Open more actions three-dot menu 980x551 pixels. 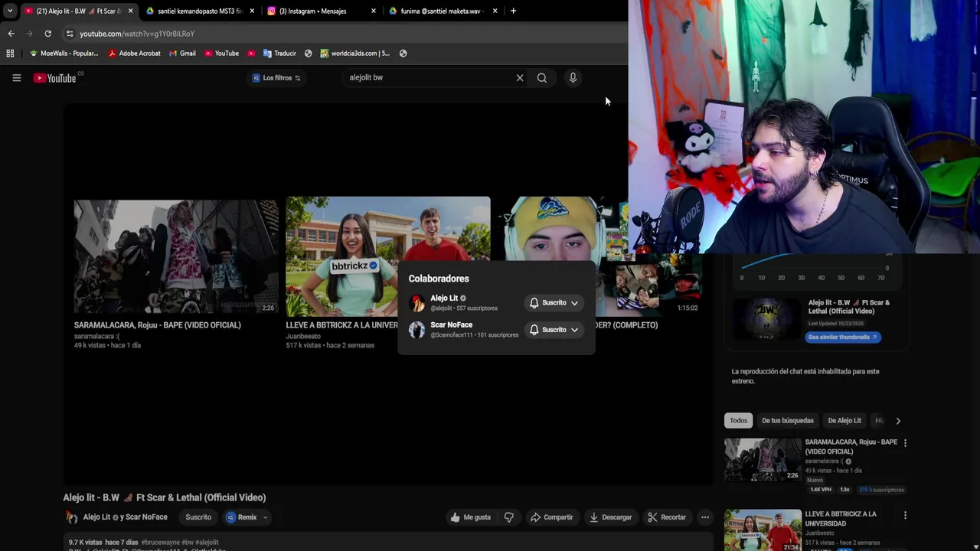pos(705,517)
